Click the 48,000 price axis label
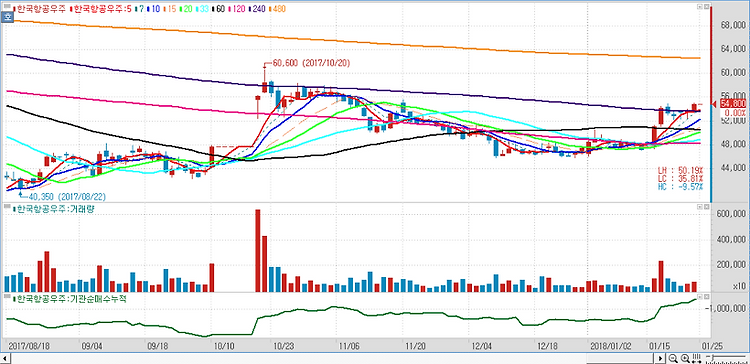 pos(733,144)
